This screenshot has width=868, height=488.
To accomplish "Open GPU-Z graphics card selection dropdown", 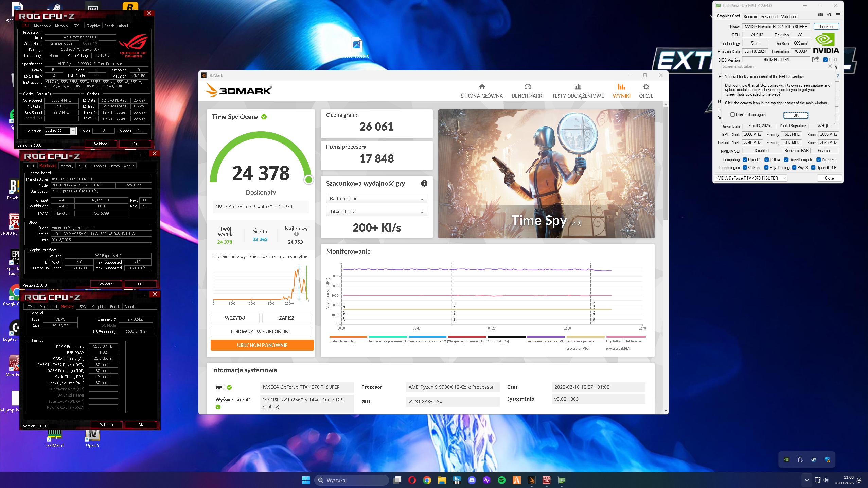I will [x=750, y=178].
